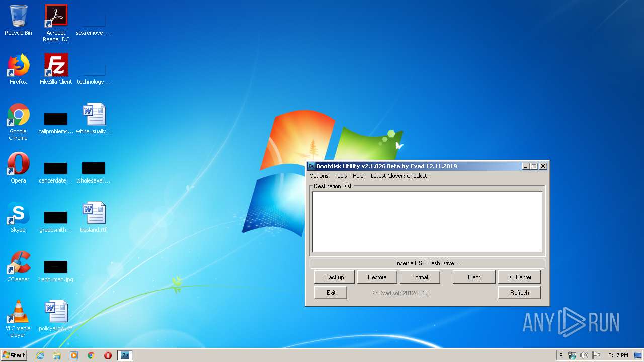Close the Bootdisk Utility window
This screenshot has width=644, height=362.
coord(543,166)
